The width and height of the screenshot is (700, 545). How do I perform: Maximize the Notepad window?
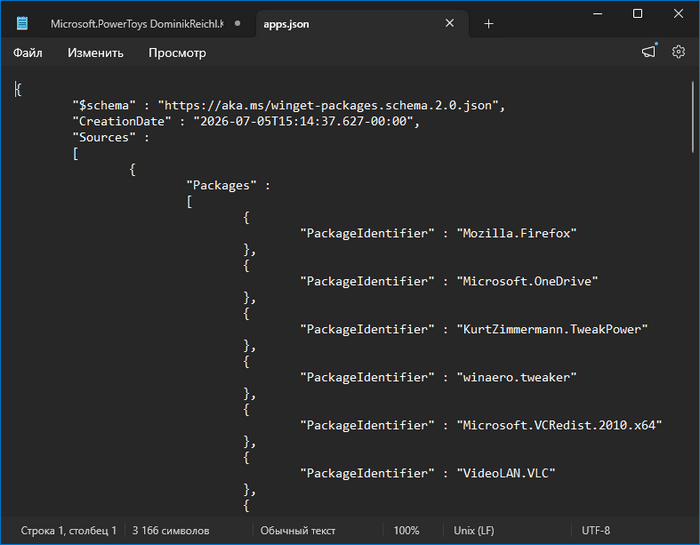click(x=638, y=14)
